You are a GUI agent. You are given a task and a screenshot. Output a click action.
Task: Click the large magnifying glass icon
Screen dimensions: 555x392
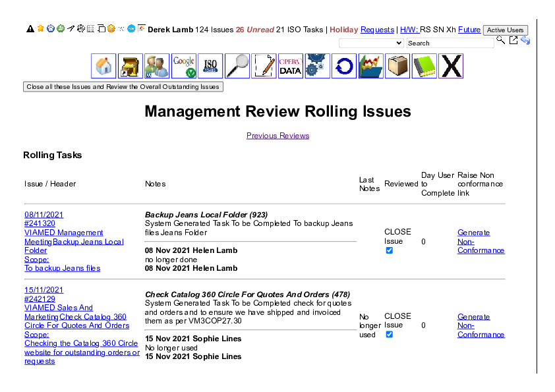click(x=237, y=66)
